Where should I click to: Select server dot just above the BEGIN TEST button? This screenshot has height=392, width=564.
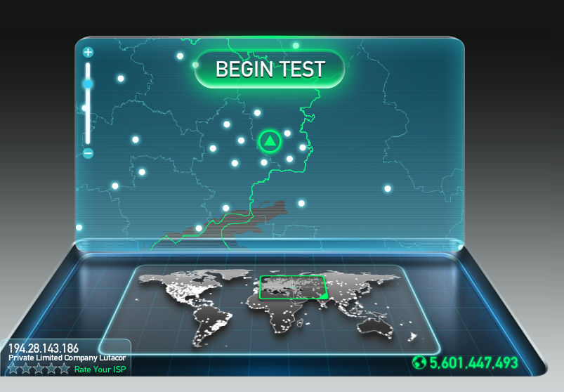pos(296,46)
